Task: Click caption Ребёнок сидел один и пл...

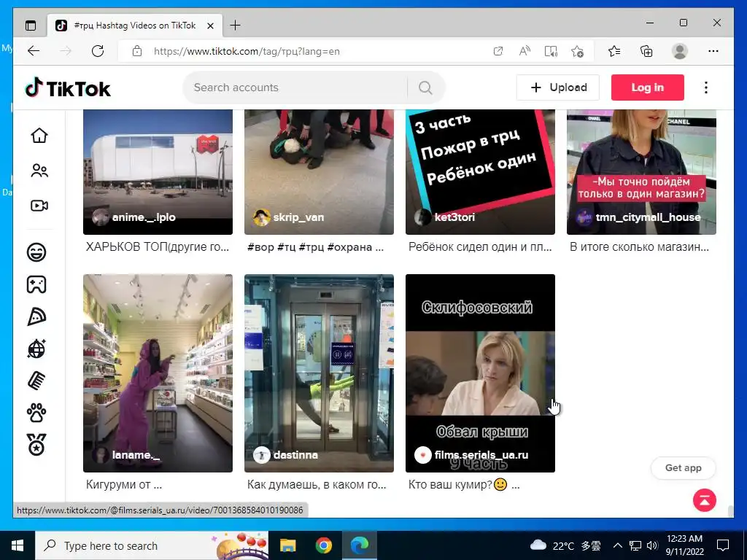Action: tap(480, 247)
